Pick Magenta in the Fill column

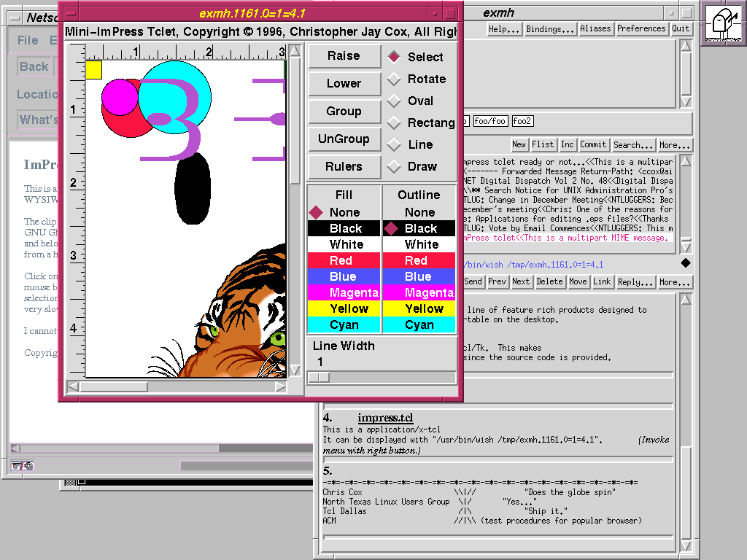click(x=344, y=292)
